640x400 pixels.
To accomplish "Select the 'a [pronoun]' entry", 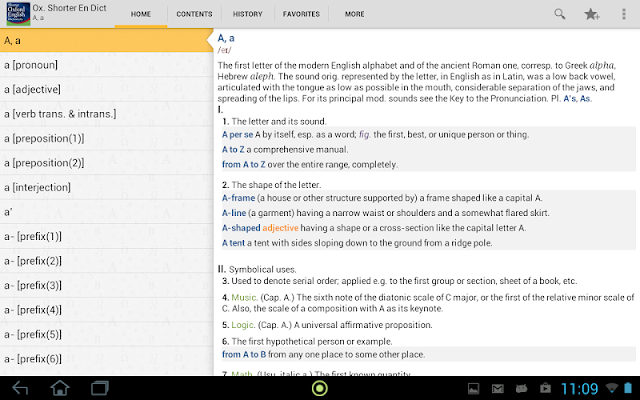I will (107, 65).
